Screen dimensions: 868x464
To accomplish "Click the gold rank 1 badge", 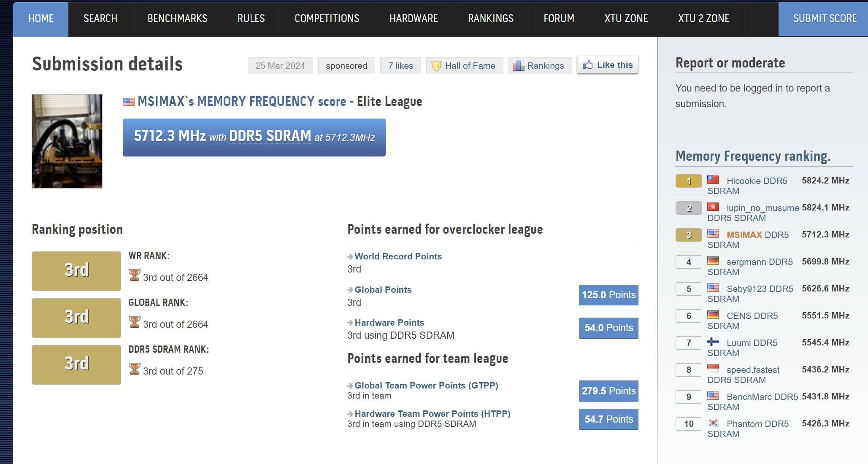I will coord(689,181).
